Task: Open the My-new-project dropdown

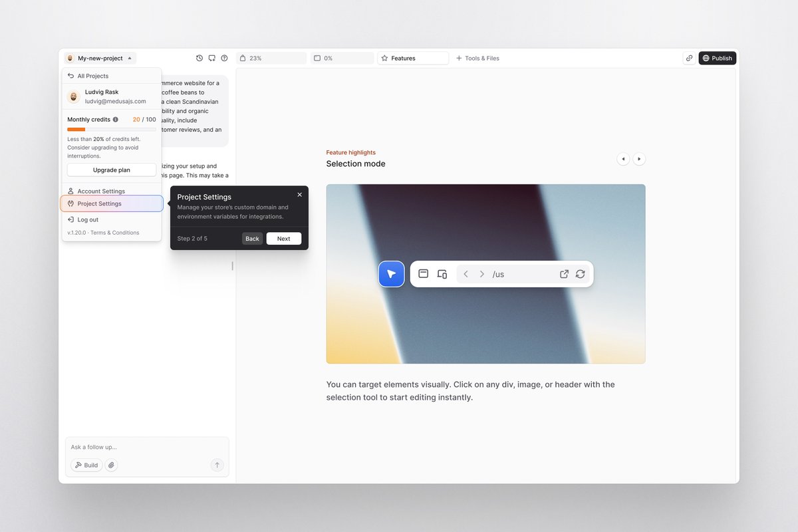Action: (100, 59)
